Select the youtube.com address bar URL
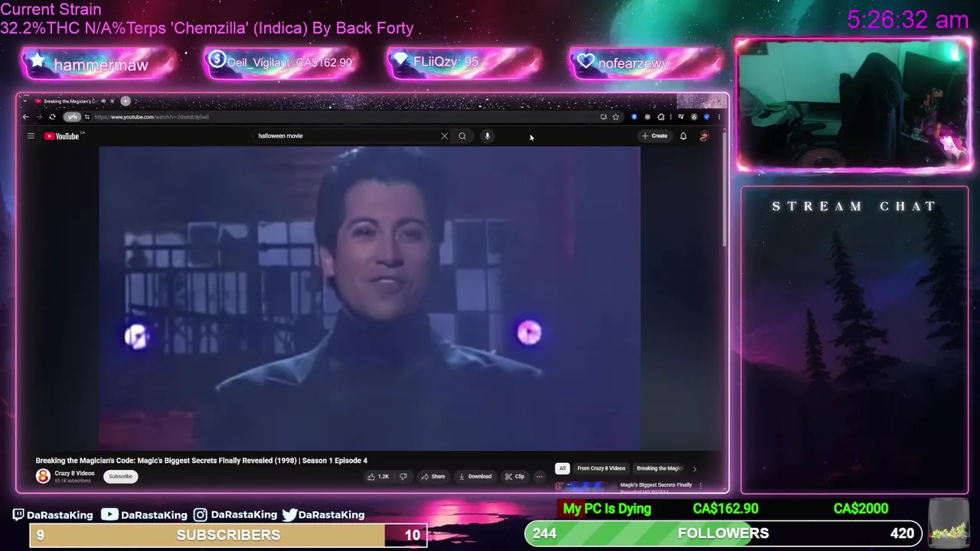Viewport: 980px width, 551px height. [152, 117]
